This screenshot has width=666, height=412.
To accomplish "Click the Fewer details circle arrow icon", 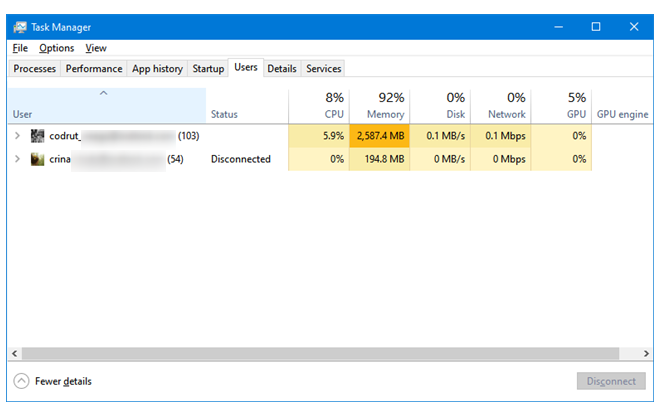I will point(21,381).
